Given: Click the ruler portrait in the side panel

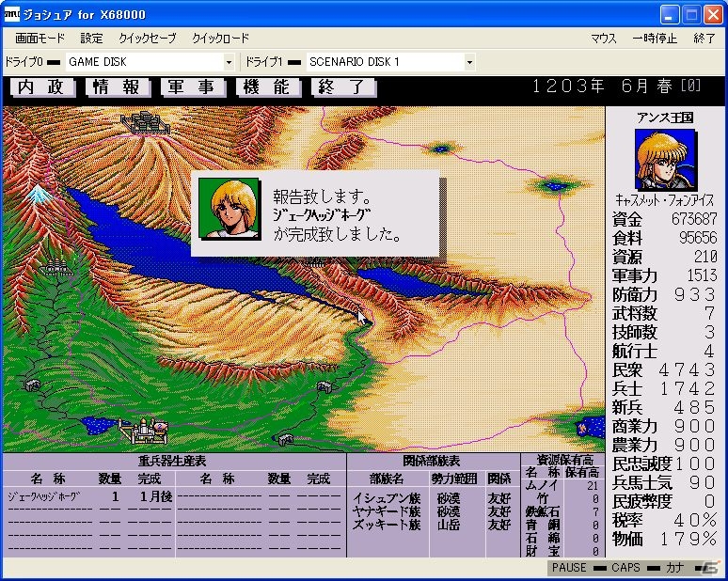Looking at the screenshot, I should (x=665, y=160).
